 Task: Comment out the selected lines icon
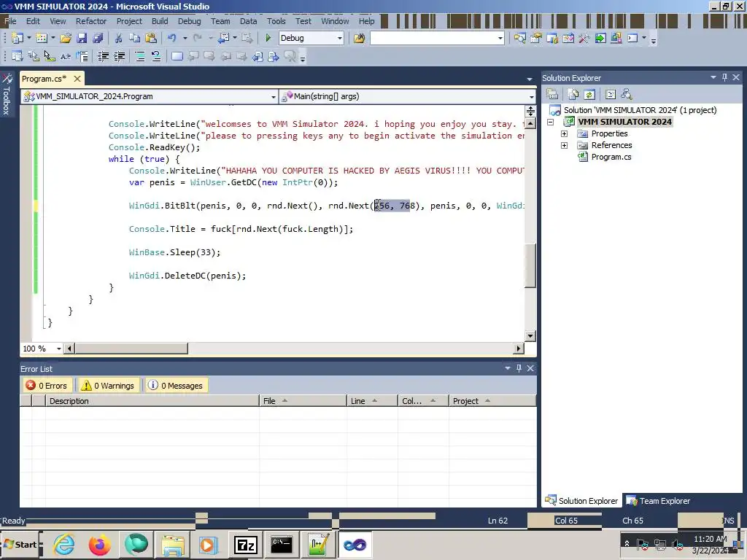tap(140, 57)
